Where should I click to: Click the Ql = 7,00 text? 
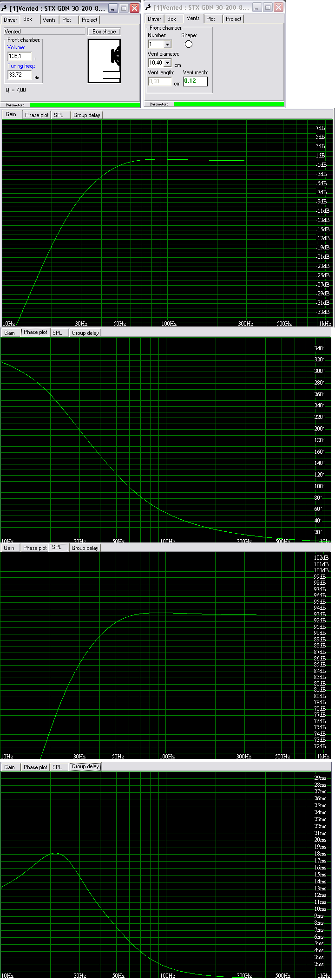[x=16, y=90]
